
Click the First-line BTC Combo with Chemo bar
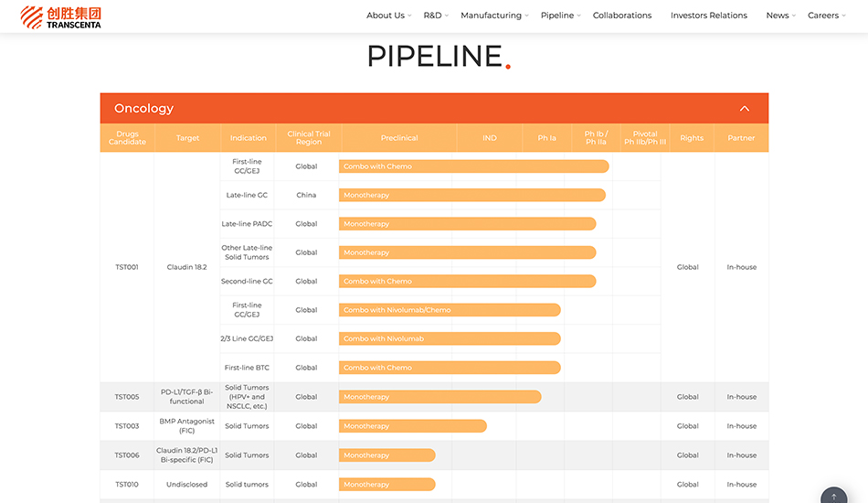[x=450, y=368]
